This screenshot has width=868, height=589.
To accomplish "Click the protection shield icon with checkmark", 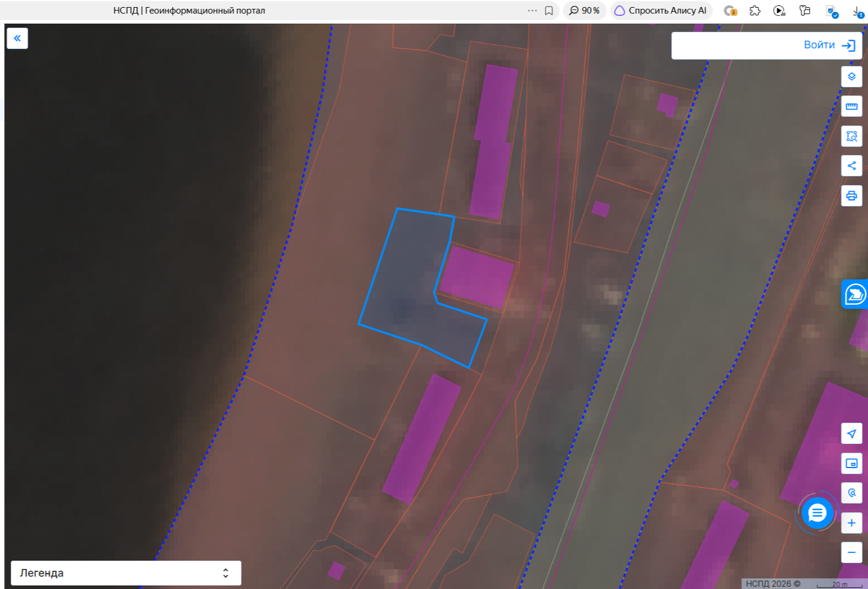I will click(x=831, y=11).
